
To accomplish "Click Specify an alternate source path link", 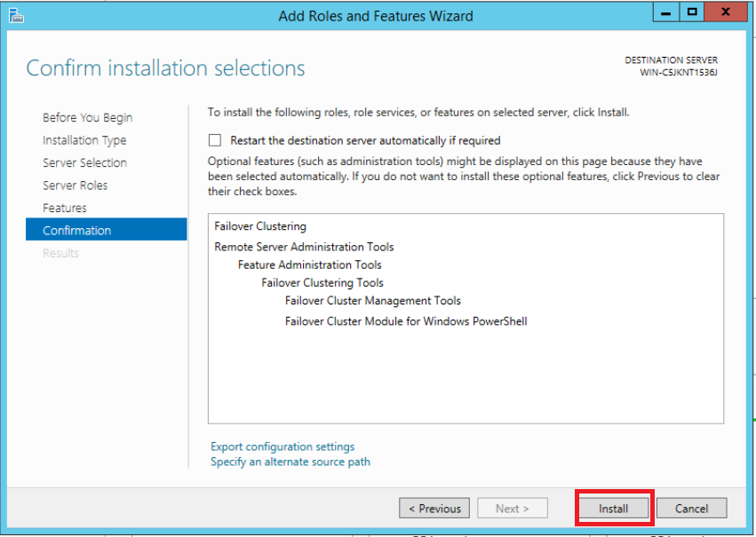I will pyautogui.click(x=290, y=462).
